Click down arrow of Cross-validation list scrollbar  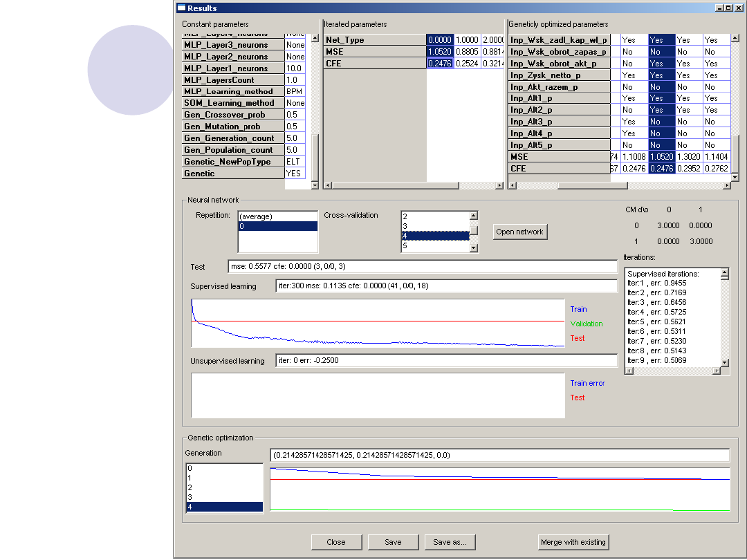click(x=474, y=248)
